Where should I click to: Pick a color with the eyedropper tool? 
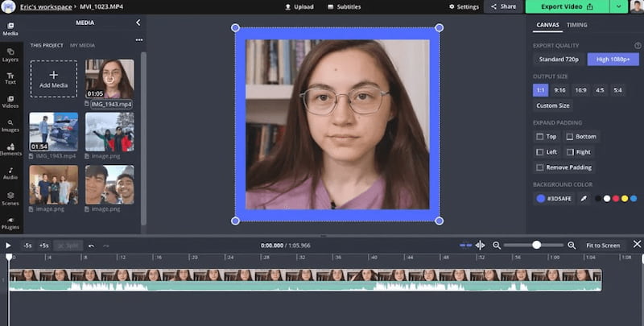click(x=583, y=199)
